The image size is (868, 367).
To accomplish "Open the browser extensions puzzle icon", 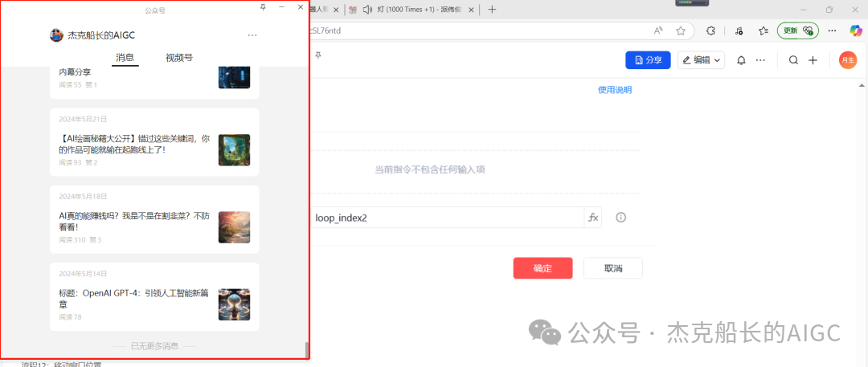I will point(712,31).
